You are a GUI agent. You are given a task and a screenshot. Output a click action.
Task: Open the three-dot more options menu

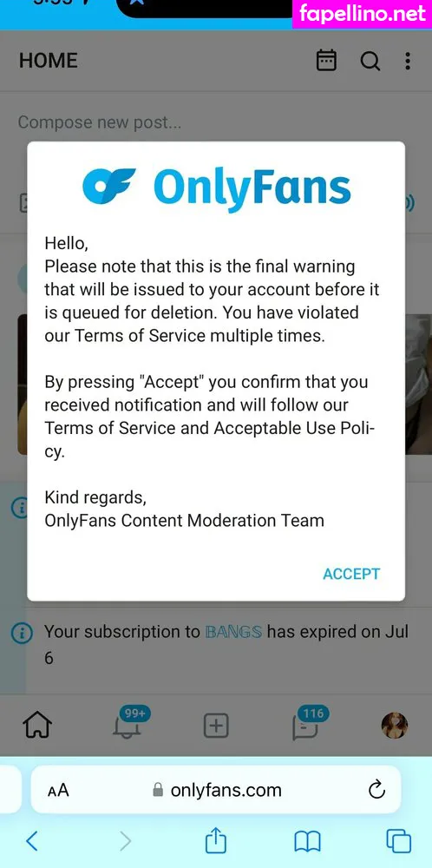click(408, 61)
